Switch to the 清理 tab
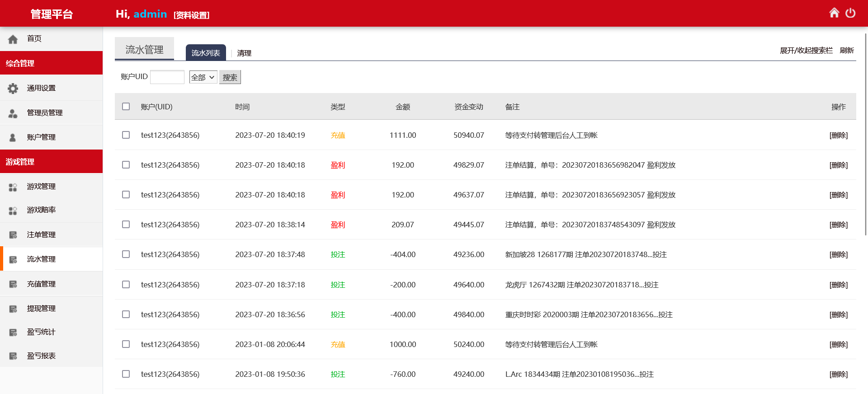Screen dimensions: 868x394 click(x=244, y=53)
